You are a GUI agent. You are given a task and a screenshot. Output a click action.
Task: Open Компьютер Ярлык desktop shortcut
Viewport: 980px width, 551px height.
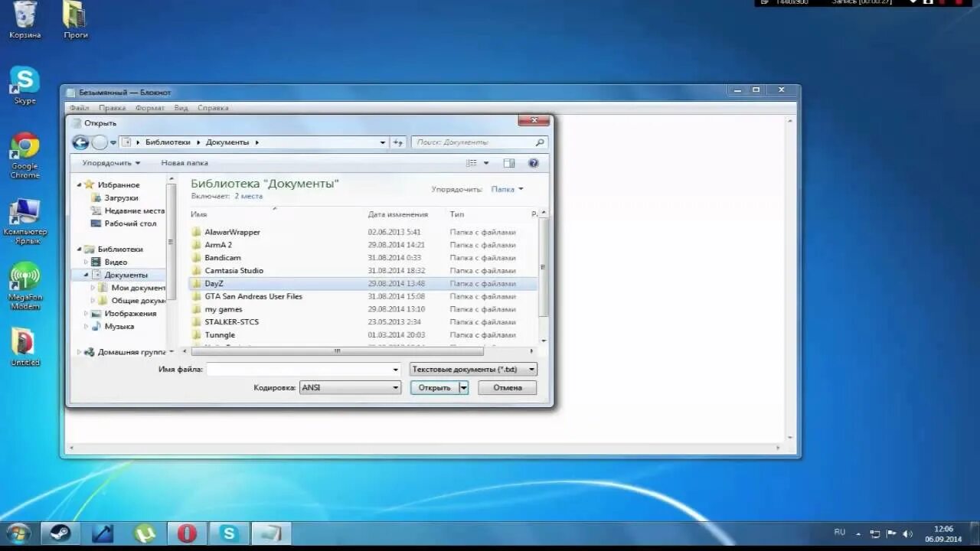click(24, 222)
